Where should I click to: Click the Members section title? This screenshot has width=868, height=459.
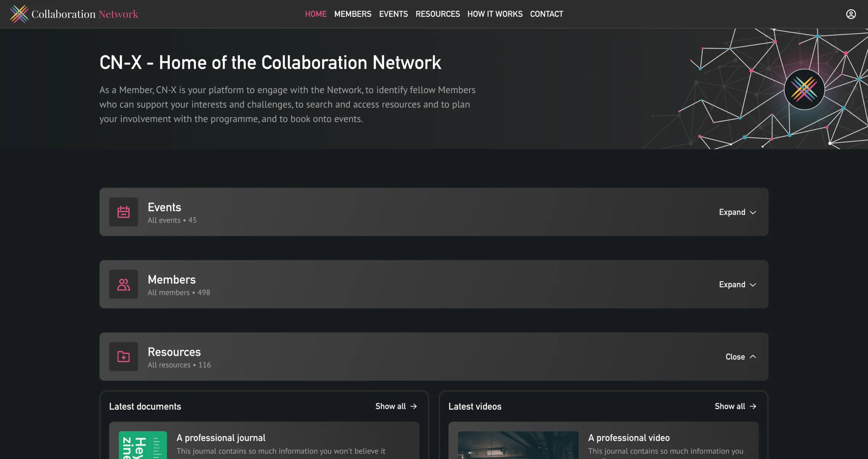(x=172, y=280)
